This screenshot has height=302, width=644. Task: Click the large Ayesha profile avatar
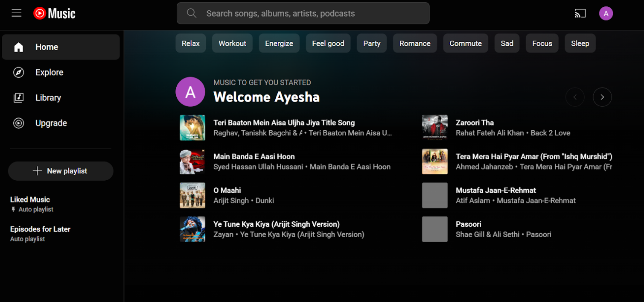[190, 92]
